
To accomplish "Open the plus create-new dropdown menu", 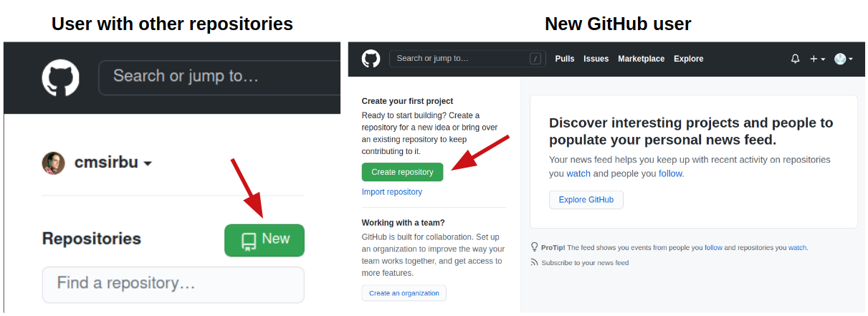I will pyautogui.click(x=817, y=59).
